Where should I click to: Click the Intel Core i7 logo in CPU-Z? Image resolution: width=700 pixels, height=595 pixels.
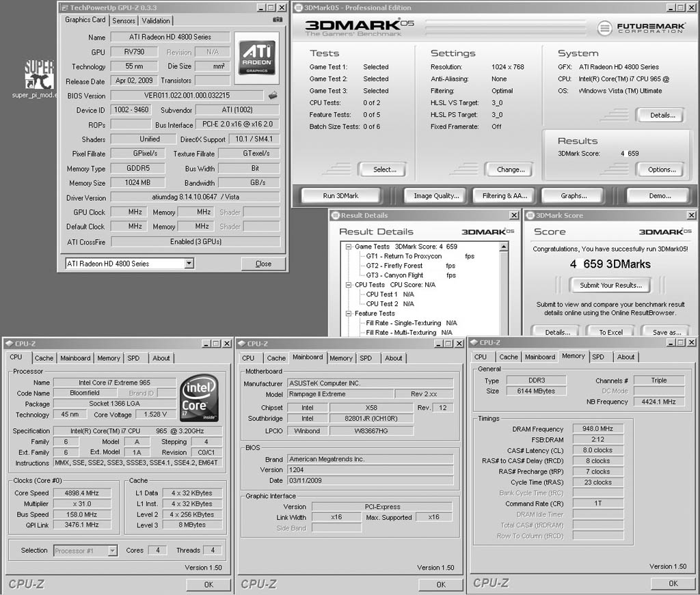pos(199,398)
